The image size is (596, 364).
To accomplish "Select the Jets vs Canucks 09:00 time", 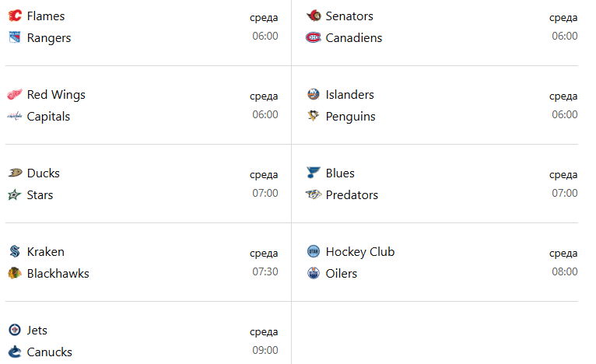I will point(265,350).
